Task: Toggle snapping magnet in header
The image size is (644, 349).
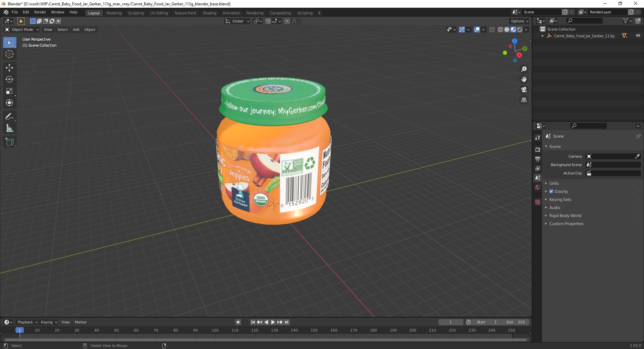Action: (x=268, y=21)
